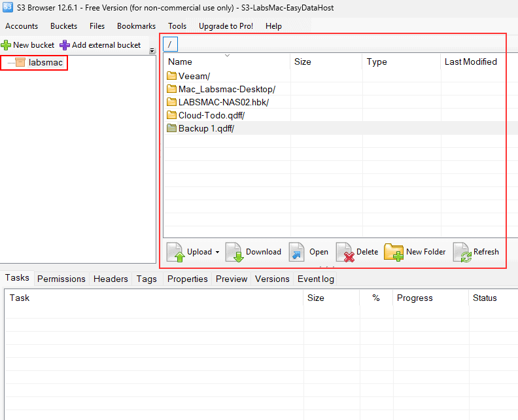Click Upgrade to Pro! link

click(226, 26)
